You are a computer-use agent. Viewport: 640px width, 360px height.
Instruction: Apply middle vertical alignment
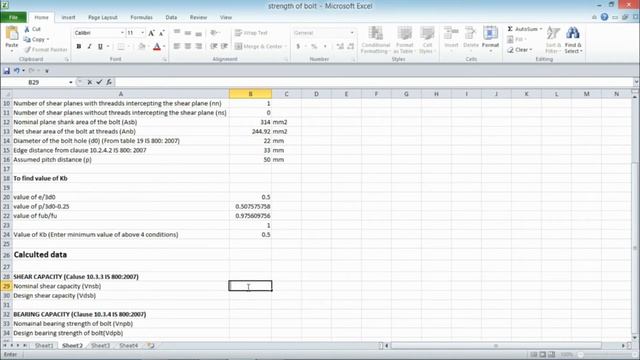[x=188, y=33]
